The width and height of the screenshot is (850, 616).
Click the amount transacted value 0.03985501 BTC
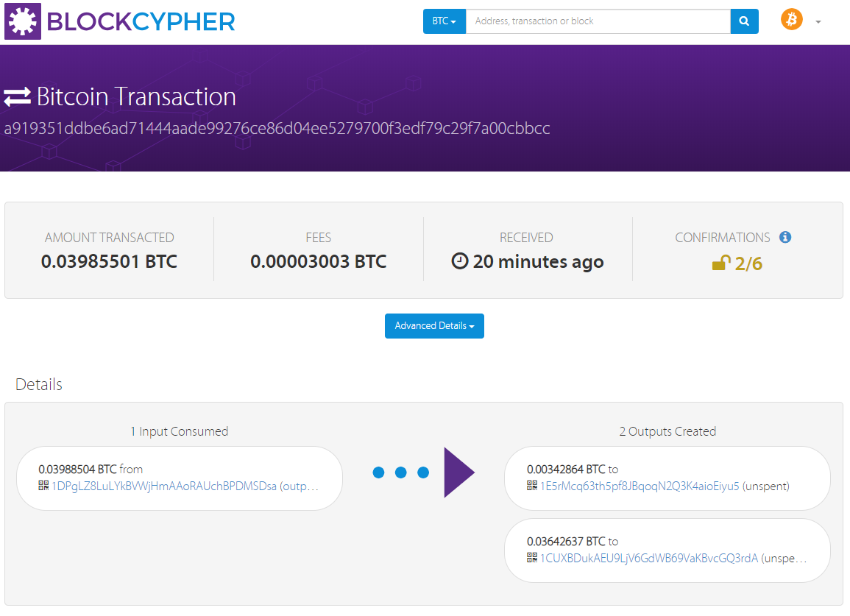click(110, 261)
